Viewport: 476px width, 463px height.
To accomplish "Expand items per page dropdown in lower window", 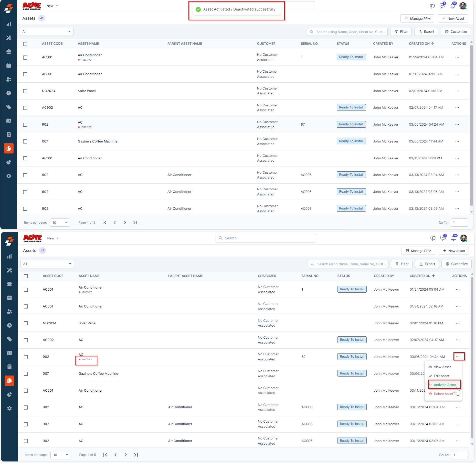I will click(61, 455).
